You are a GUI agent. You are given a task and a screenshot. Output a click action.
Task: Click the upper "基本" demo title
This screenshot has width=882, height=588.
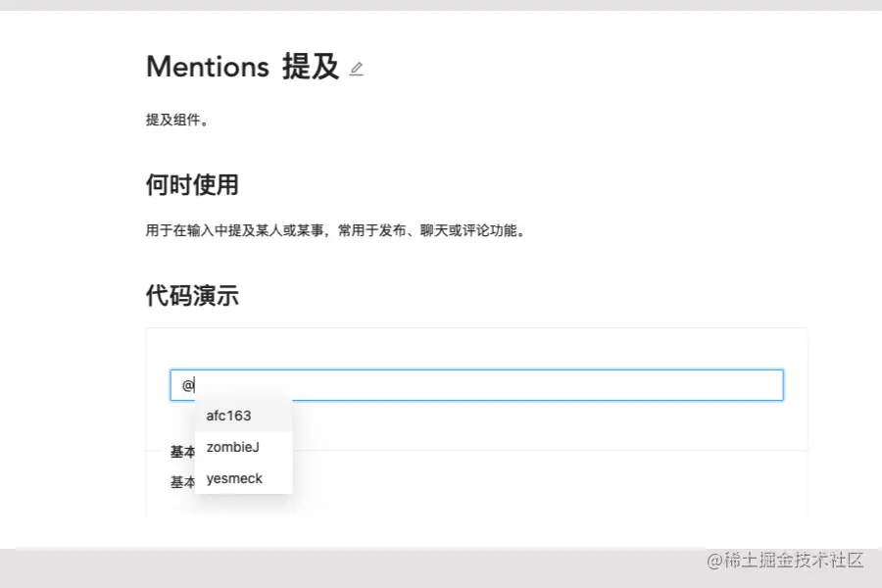(x=182, y=452)
